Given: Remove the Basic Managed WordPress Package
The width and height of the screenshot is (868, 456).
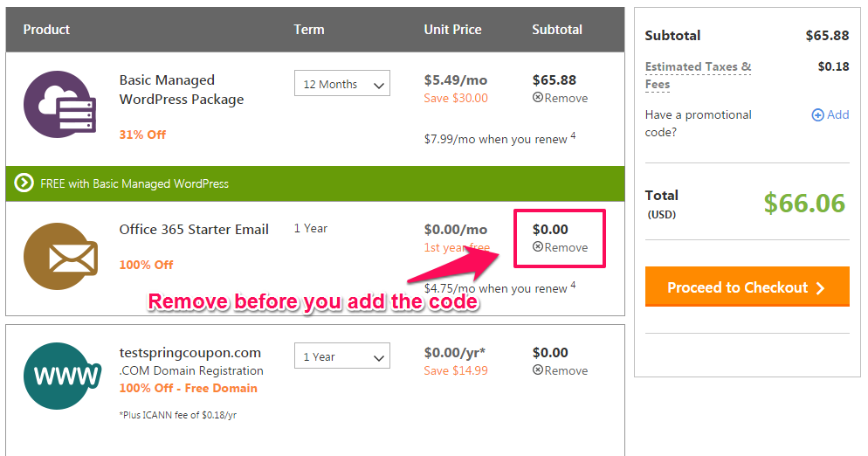Looking at the screenshot, I should [561, 98].
